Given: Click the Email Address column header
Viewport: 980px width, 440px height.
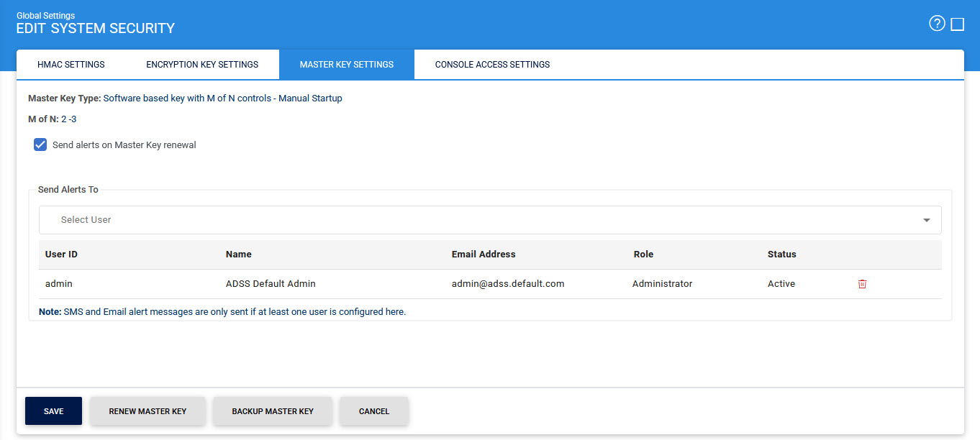Looking at the screenshot, I should pyautogui.click(x=484, y=255).
